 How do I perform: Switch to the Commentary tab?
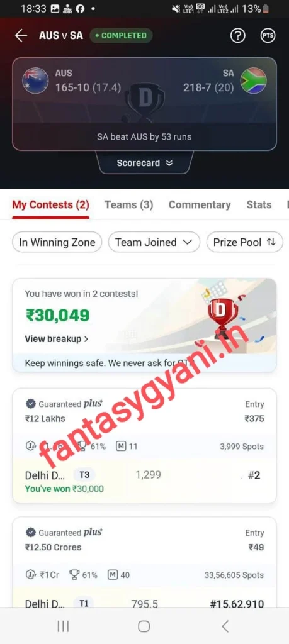(200, 204)
